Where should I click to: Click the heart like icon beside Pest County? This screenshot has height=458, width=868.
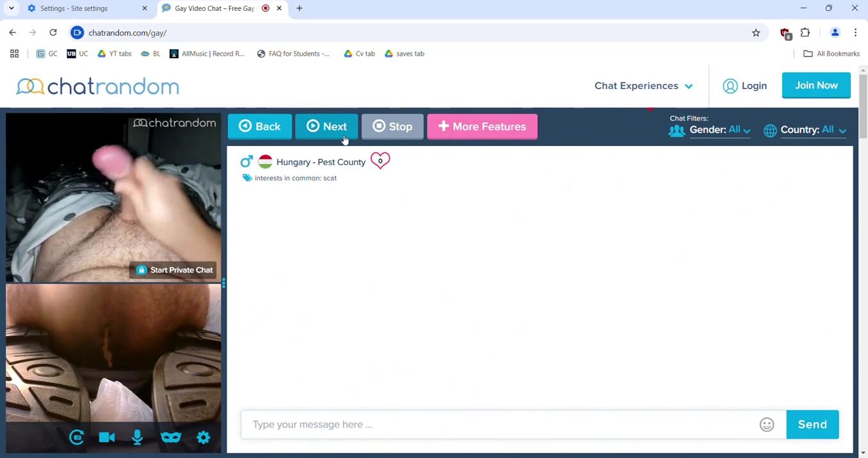[x=380, y=161]
